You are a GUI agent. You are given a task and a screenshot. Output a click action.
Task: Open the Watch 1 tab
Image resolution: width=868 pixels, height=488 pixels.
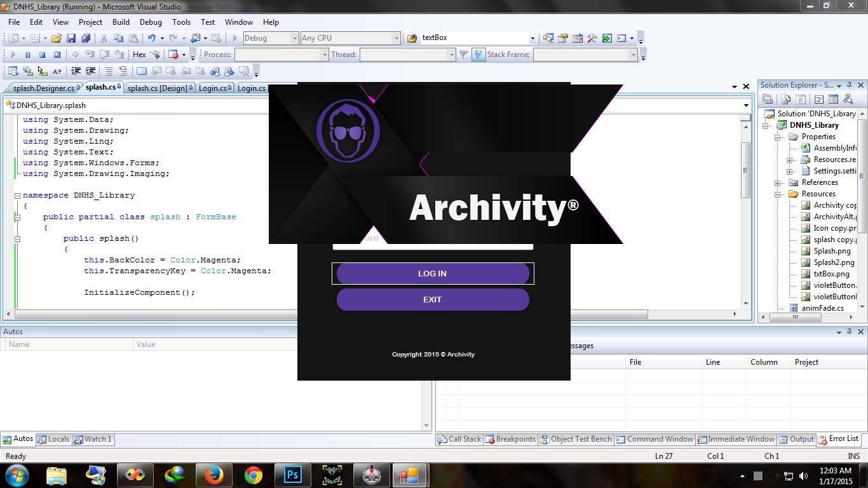point(93,439)
